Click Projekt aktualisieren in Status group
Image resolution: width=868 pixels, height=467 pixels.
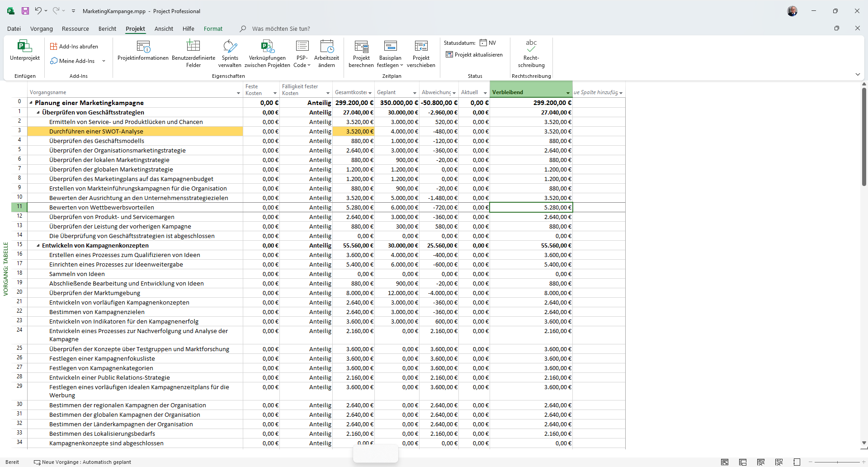click(474, 55)
